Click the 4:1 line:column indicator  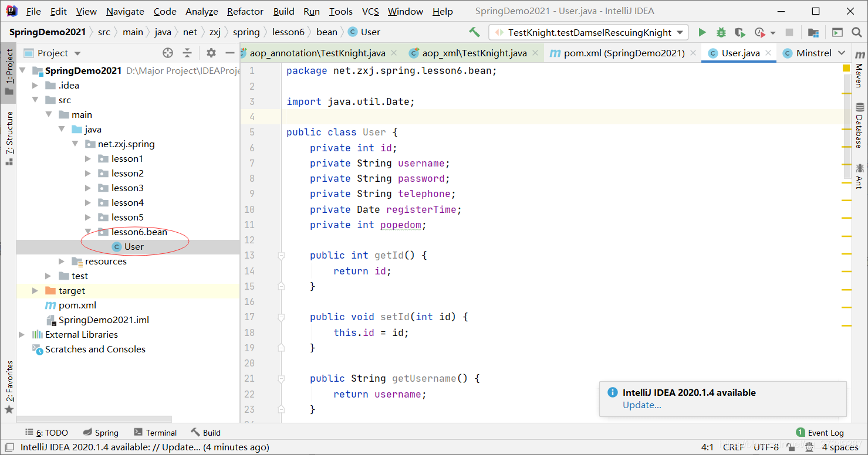pyautogui.click(x=707, y=447)
